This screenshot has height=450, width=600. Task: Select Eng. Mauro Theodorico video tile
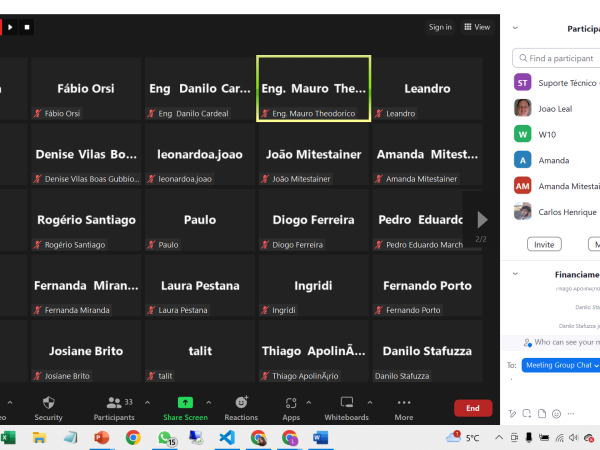tap(313, 89)
